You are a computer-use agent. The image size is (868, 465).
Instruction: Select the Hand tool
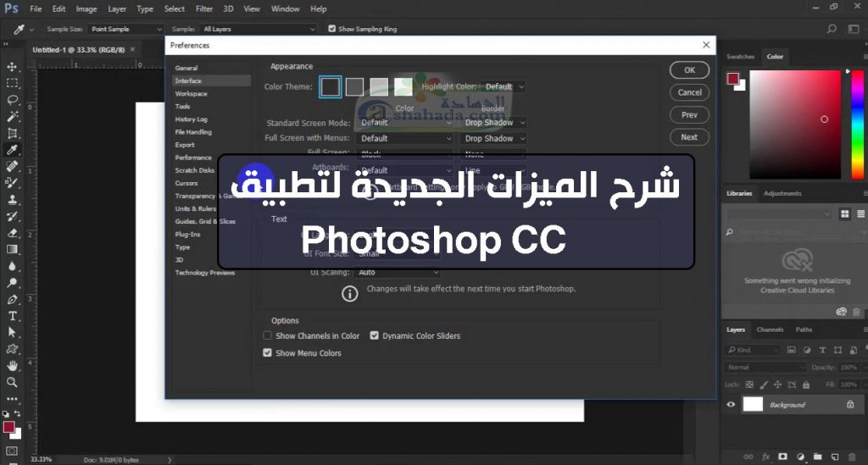pyautogui.click(x=13, y=366)
